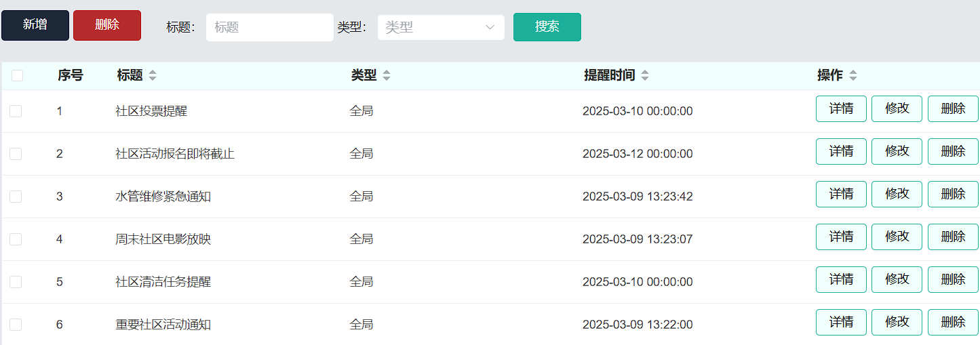This screenshot has height=345, width=980.
Task: Select checkbox for 水管维修紧急通知 row
Action: (16, 197)
